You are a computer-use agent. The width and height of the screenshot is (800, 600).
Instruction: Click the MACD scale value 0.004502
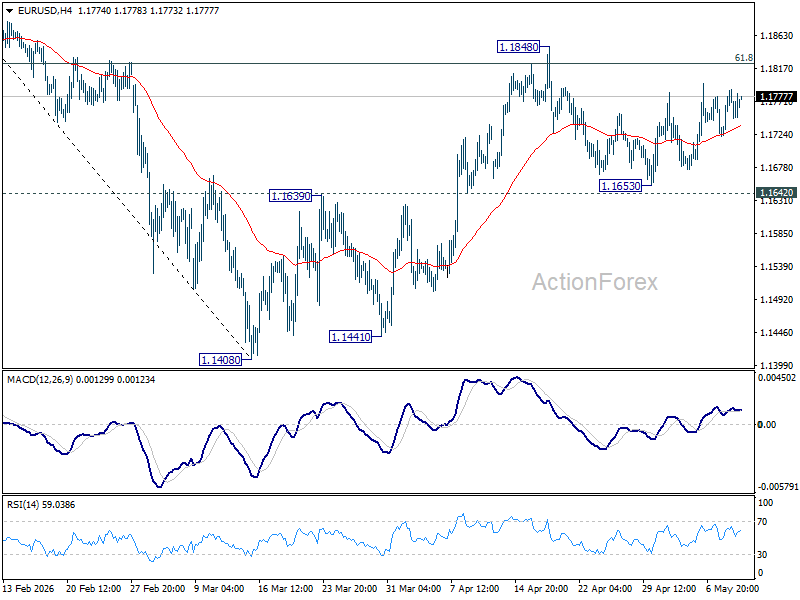click(x=777, y=378)
